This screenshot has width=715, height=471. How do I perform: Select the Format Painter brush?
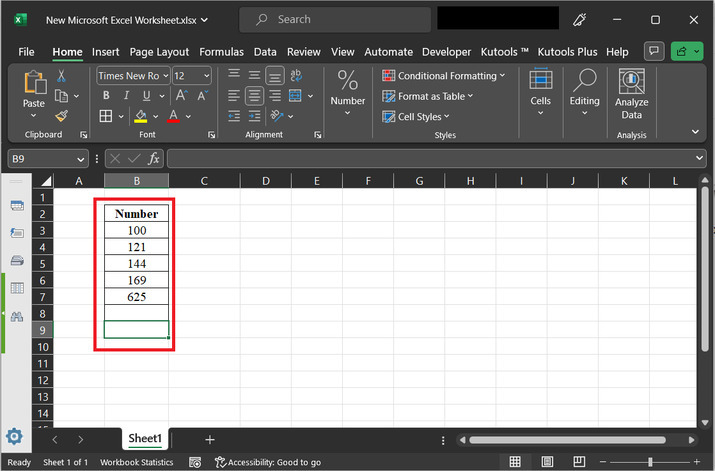[x=62, y=116]
